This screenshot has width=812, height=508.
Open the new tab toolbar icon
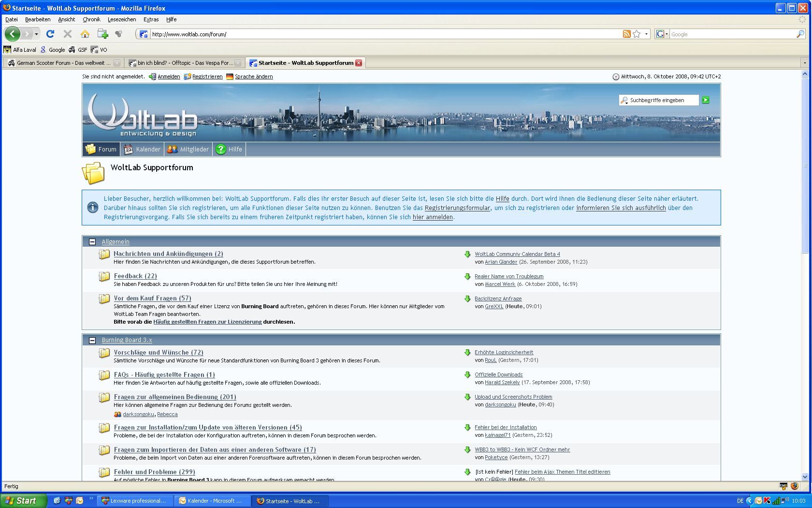tap(102, 34)
